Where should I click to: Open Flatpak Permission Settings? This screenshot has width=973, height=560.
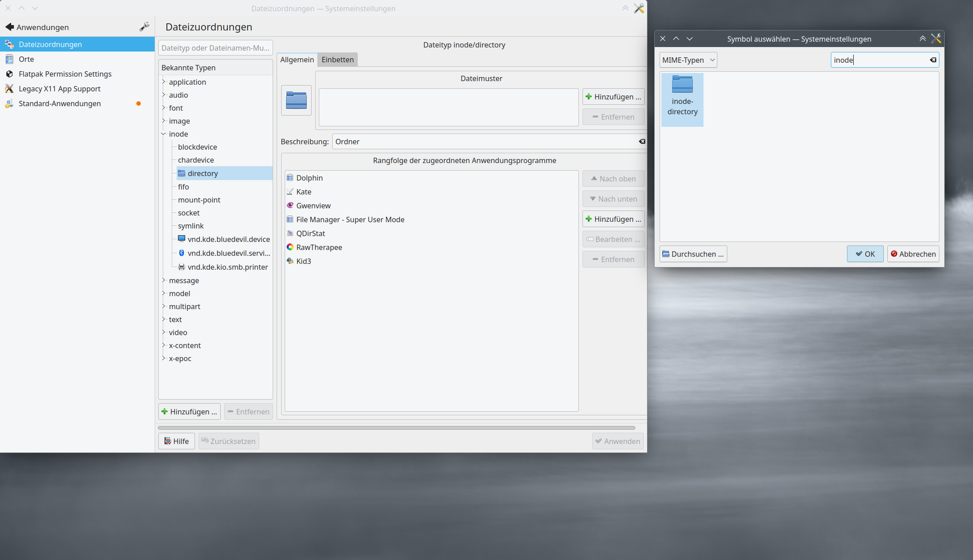77,74
